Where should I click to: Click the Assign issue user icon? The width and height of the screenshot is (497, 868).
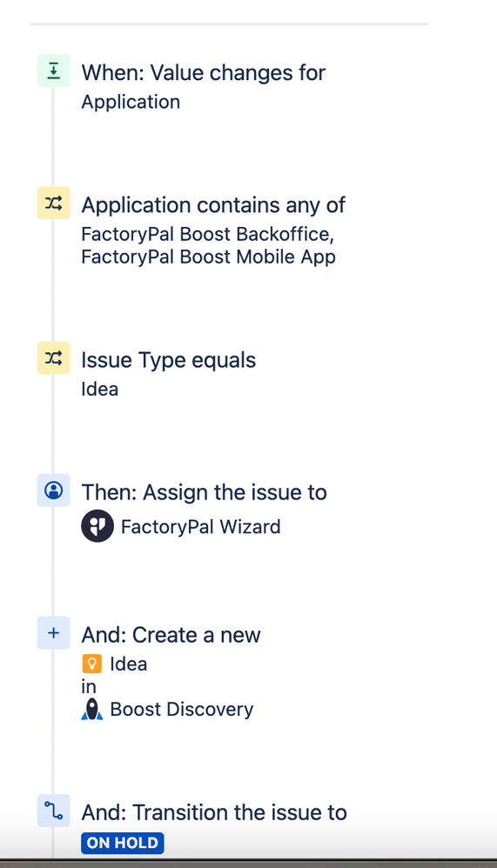tap(54, 491)
